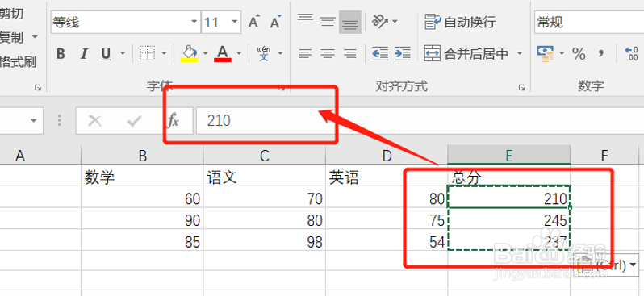
Task: Select column E header
Action: [509, 156]
